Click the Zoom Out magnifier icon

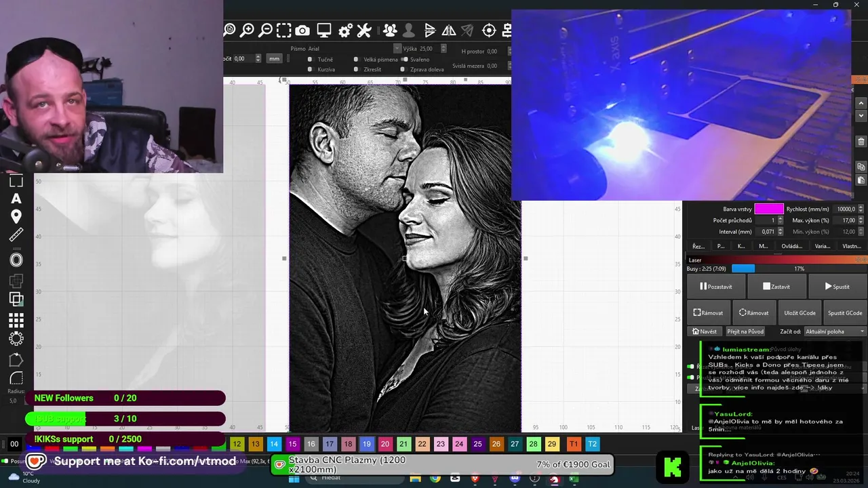coord(266,30)
